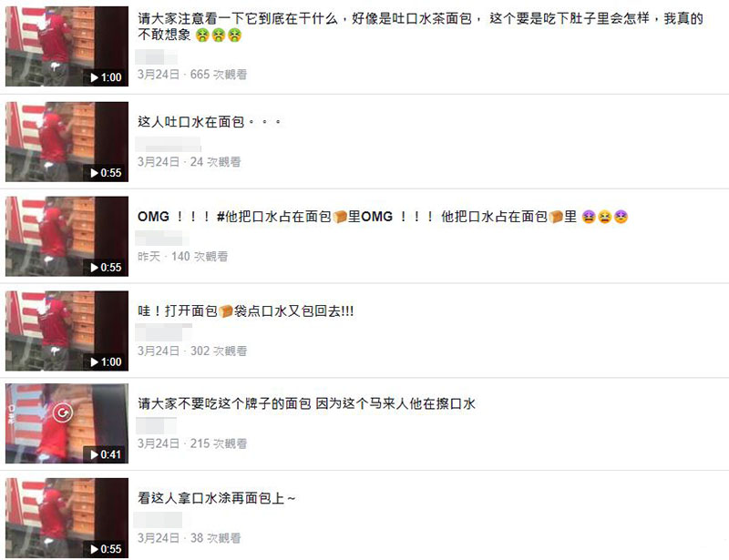Click blurred poster name under 0:41 video title
This screenshot has height=560, width=729.
[156, 426]
